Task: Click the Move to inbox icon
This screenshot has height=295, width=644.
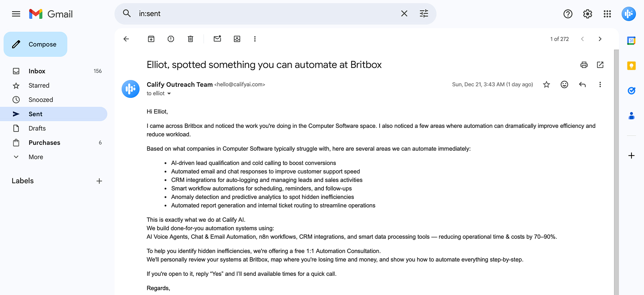Action: click(x=237, y=39)
